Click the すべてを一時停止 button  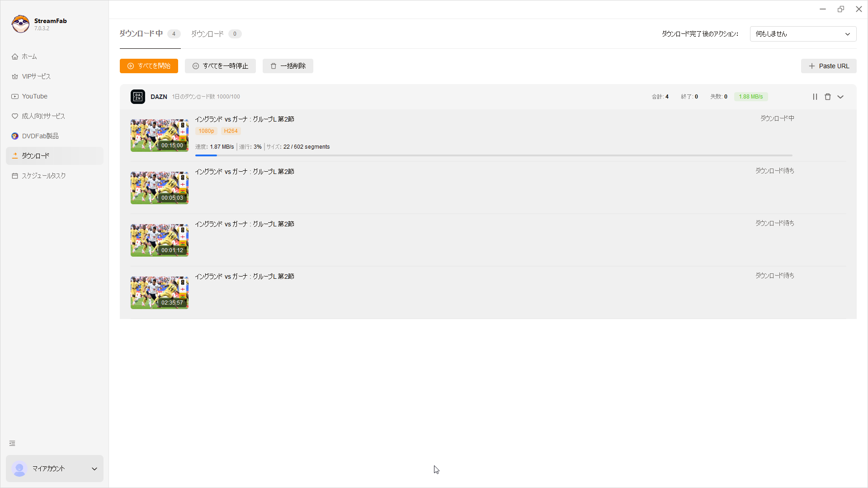(220, 66)
